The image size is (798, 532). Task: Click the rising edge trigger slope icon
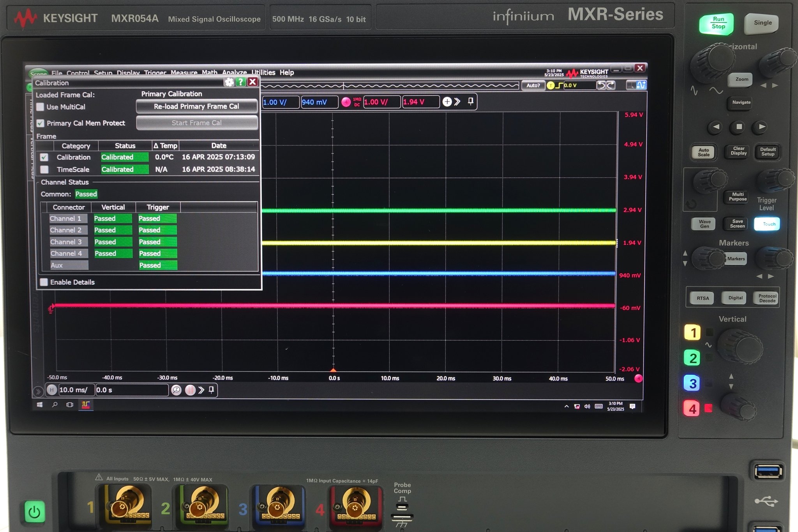[x=559, y=85]
